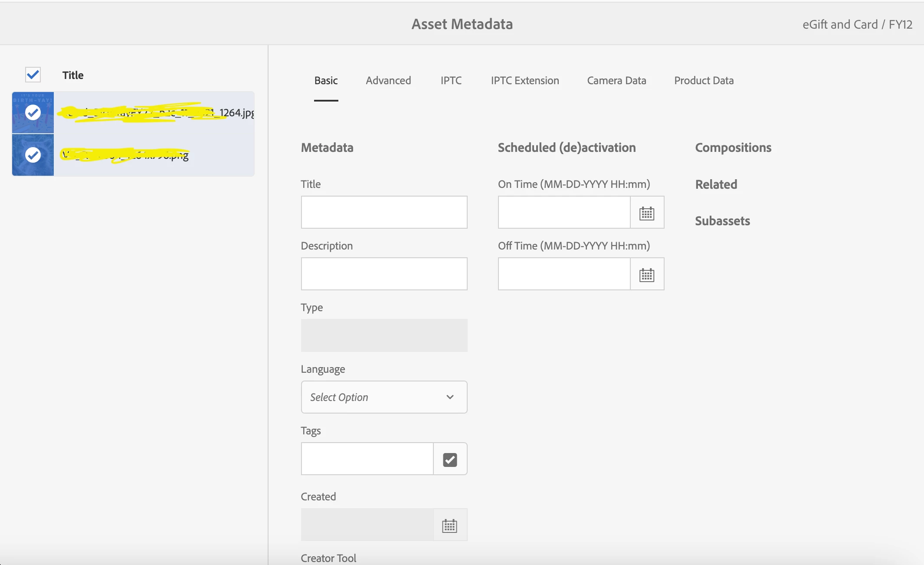Screen dimensions: 924x565
Task: Deselect the .png asset checkmark
Action: click(33, 155)
